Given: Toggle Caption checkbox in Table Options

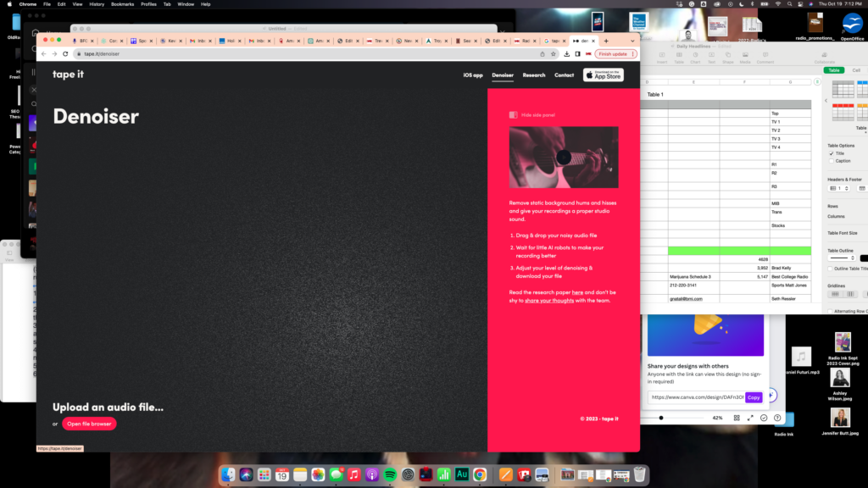Looking at the screenshot, I should point(832,161).
